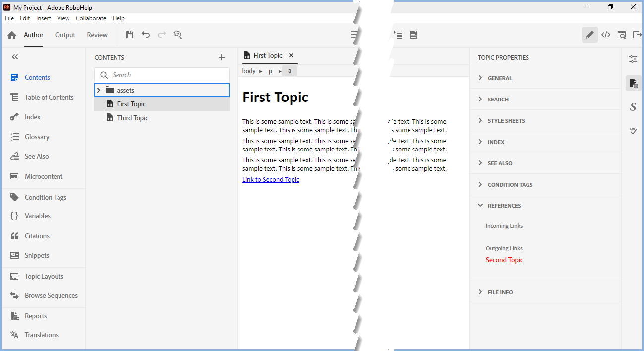Select Third Topic in the contents list
The image size is (644, 351).
[132, 118]
